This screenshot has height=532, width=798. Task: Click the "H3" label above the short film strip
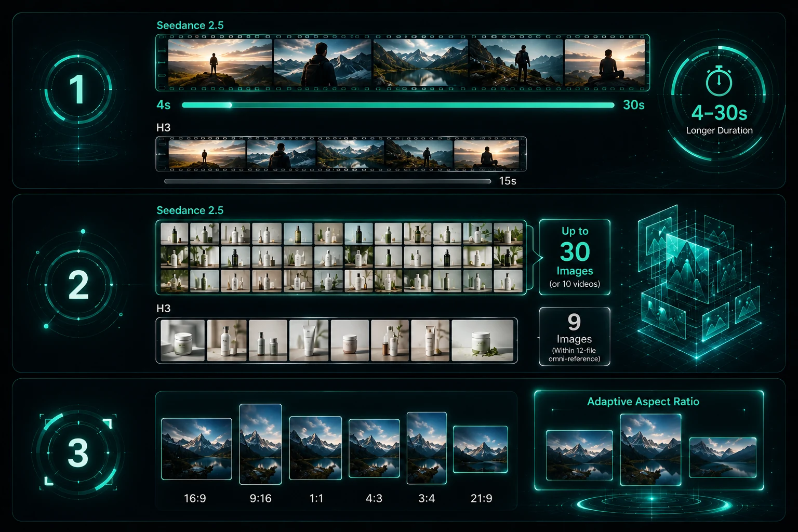tap(163, 128)
